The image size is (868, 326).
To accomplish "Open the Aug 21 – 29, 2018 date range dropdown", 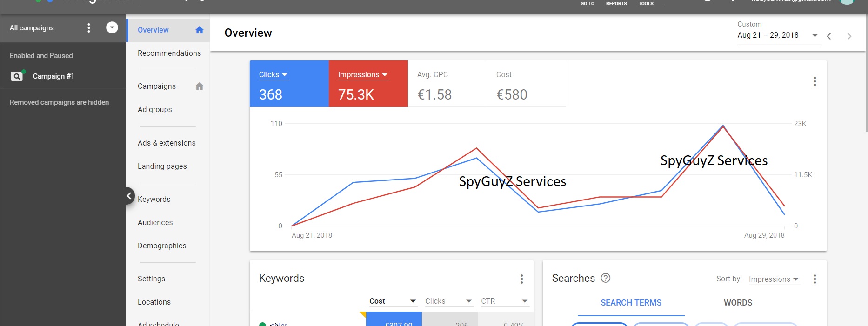I will [x=779, y=35].
